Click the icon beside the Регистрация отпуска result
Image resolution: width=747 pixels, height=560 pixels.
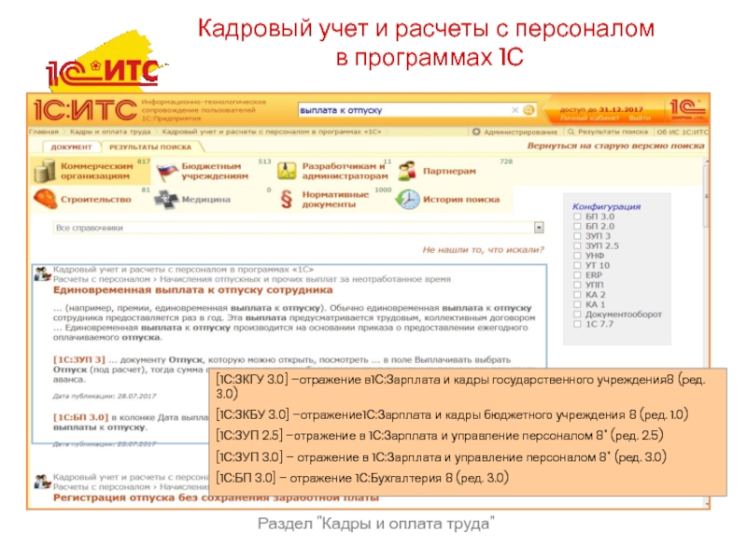tap(42, 482)
